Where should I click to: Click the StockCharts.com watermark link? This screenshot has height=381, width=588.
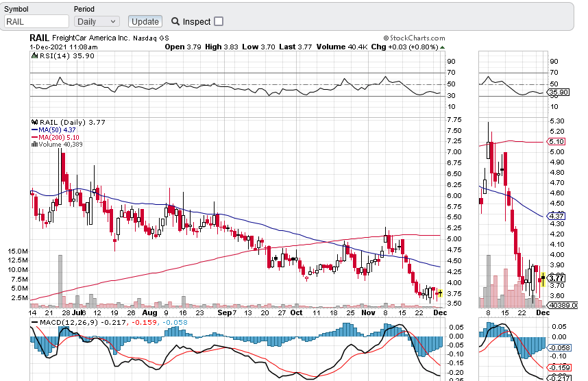coord(417,38)
